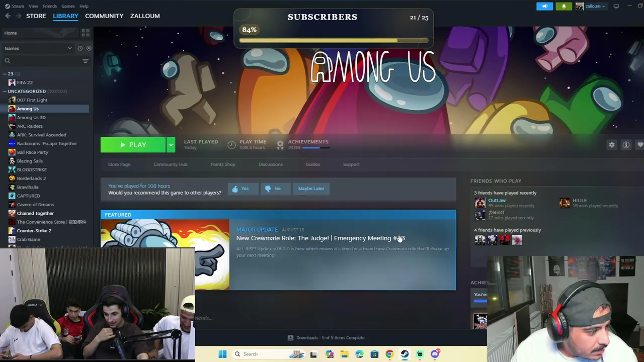Viewport: 644px width, 362px height.
Task: Expand Play button options dropdown arrow
Action: coord(171,145)
